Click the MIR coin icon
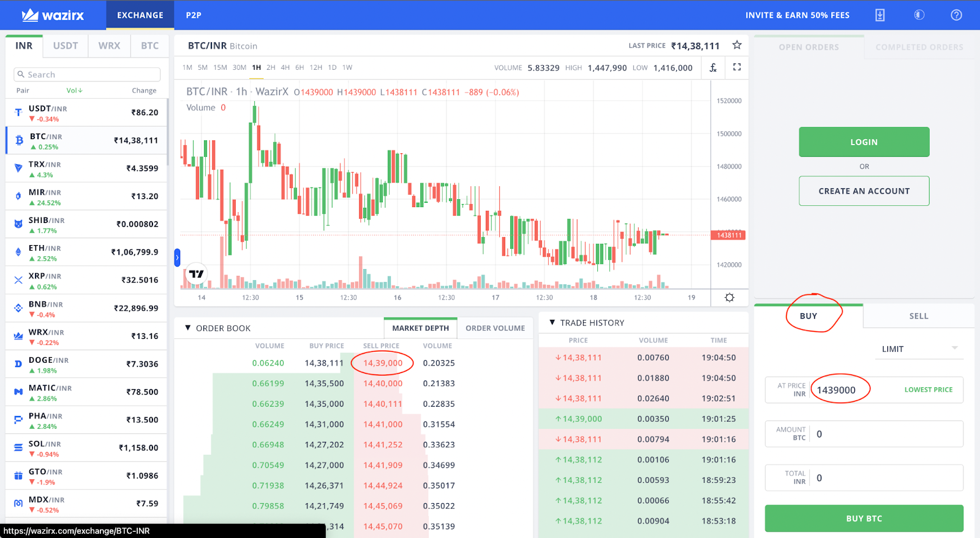This screenshot has height=538, width=980. [18, 196]
